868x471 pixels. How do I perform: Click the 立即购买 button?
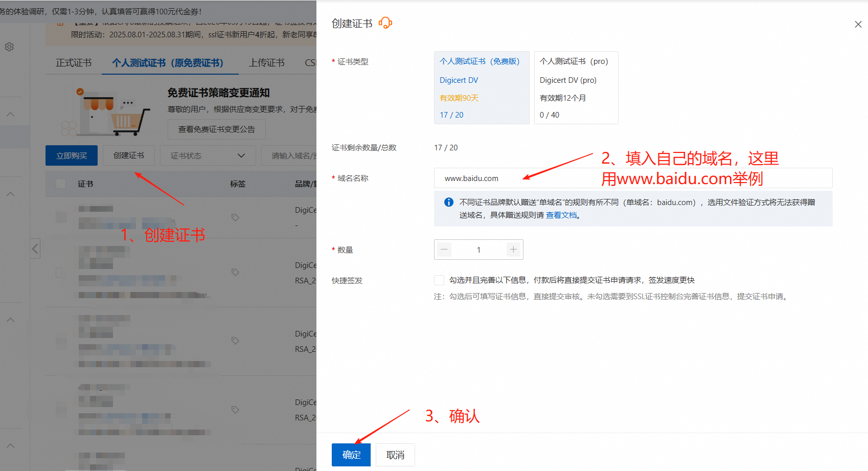pyautogui.click(x=72, y=155)
